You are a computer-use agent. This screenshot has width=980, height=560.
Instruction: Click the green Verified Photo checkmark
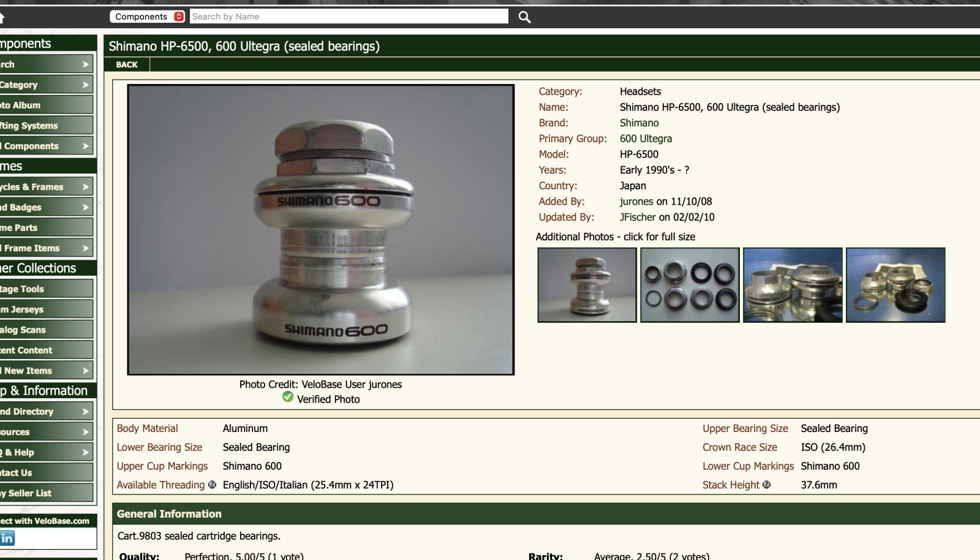(288, 397)
